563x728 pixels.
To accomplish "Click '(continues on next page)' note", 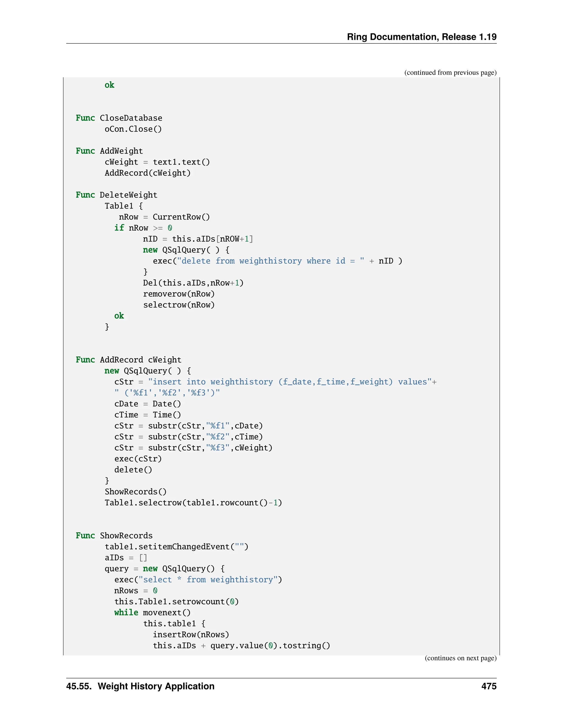I will point(461,658).
